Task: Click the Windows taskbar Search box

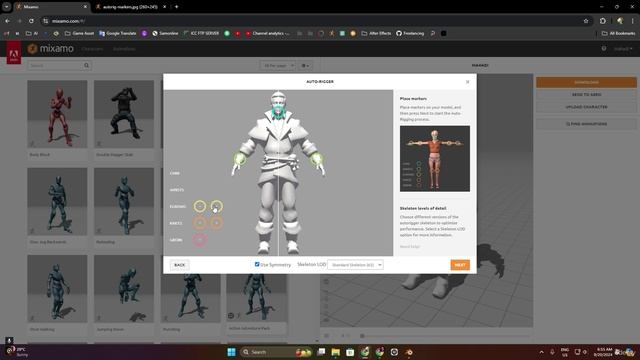Action: click(x=276, y=352)
